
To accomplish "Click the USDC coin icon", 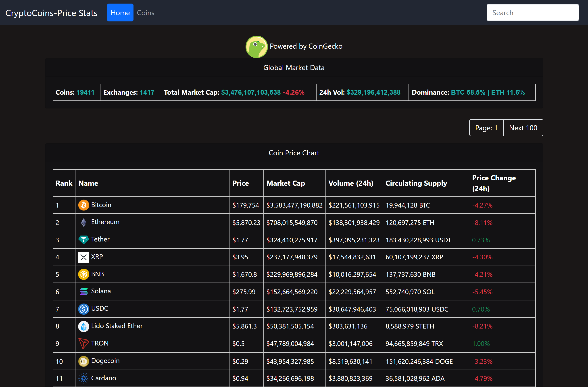I will (83, 309).
